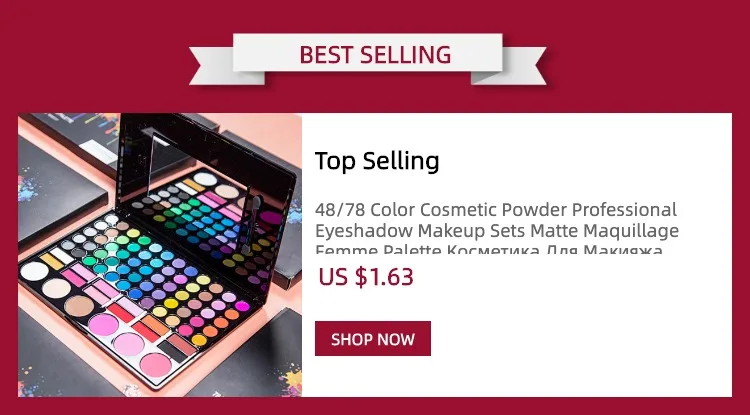
Task: Pick the bright pink round blush pan
Action: click(x=103, y=325)
